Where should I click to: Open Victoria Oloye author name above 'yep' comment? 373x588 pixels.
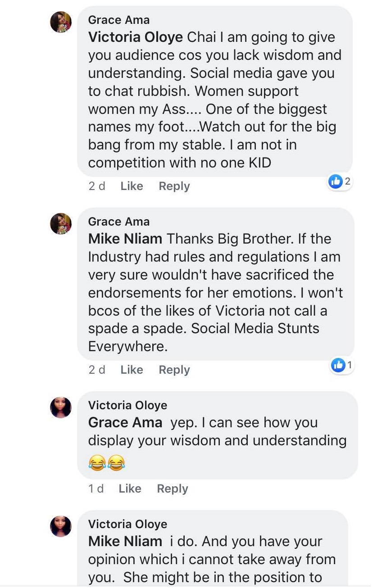[127, 405]
